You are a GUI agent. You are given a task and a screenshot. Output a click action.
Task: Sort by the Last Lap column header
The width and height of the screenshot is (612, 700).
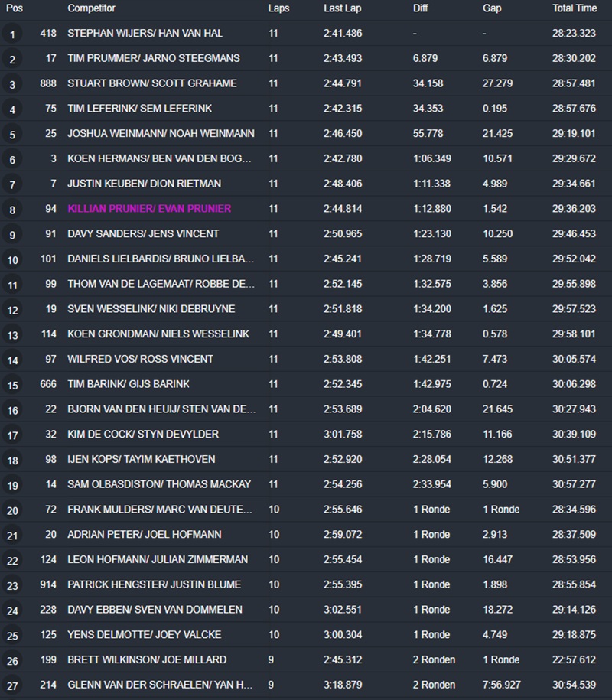point(340,8)
